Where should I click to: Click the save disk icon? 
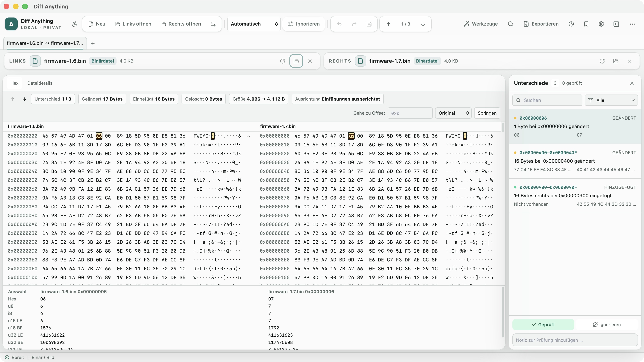pyautogui.click(x=369, y=24)
